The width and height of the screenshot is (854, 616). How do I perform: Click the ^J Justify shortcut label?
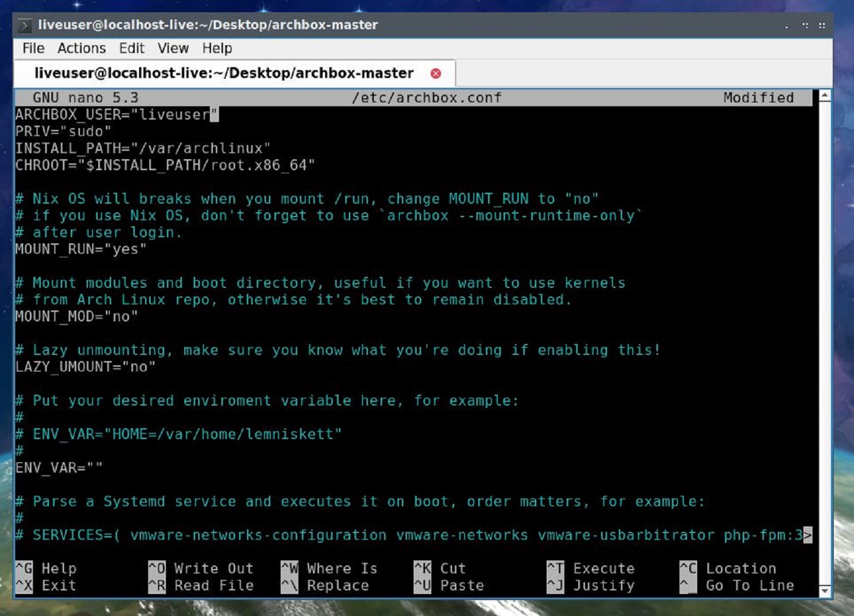click(x=591, y=586)
